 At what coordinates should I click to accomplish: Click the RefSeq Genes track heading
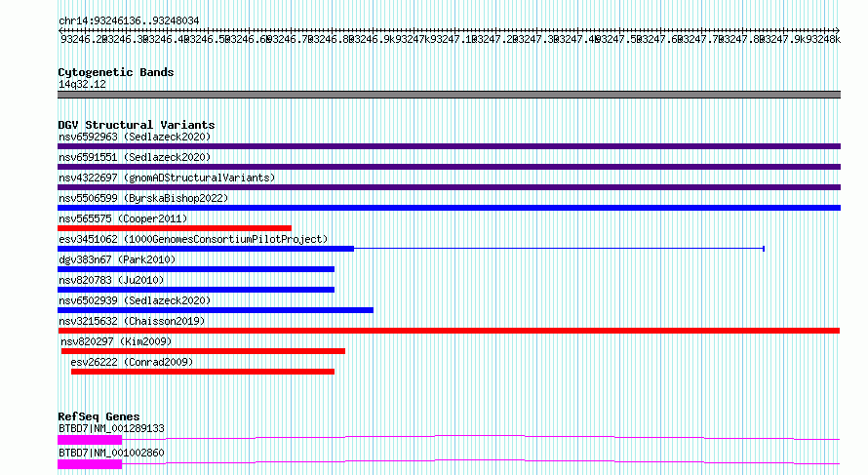coord(99,416)
